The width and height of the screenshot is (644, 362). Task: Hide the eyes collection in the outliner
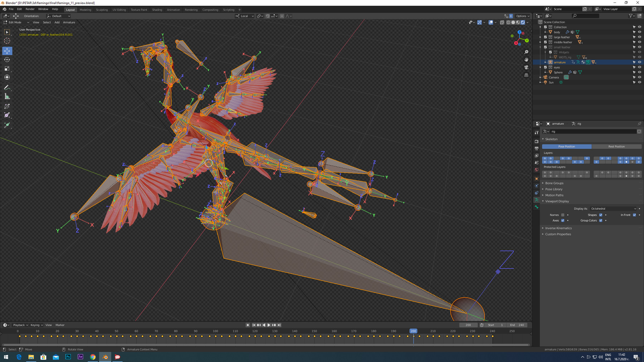coord(640,67)
